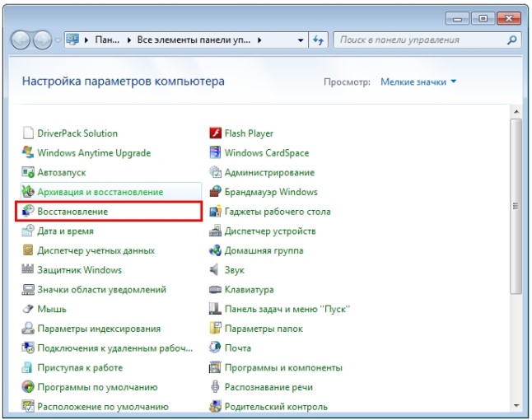532x420 pixels.
Task: Click Программы и компоненты icon
Action: coord(216,367)
